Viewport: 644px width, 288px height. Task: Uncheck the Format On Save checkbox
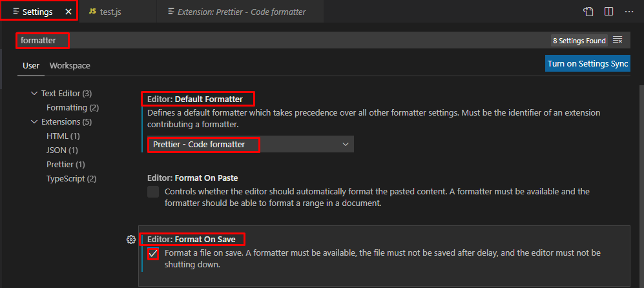coord(153,254)
